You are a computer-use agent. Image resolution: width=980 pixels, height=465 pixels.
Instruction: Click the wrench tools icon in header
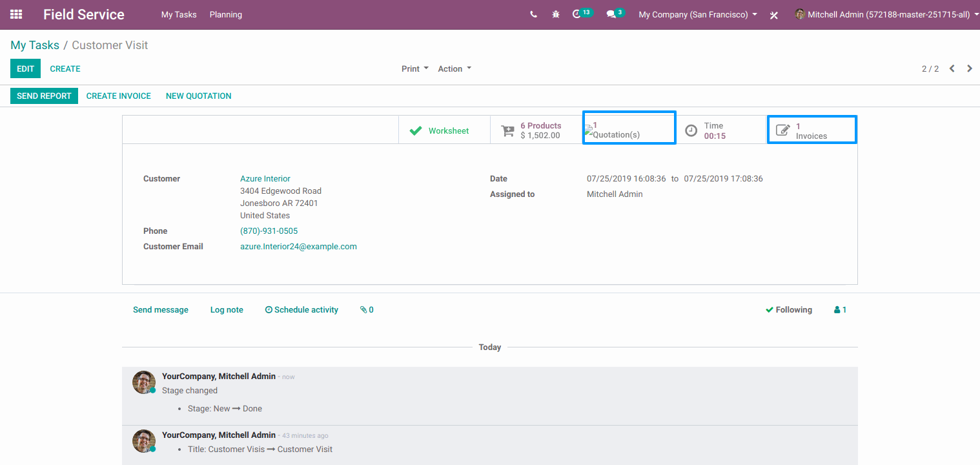(x=773, y=15)
